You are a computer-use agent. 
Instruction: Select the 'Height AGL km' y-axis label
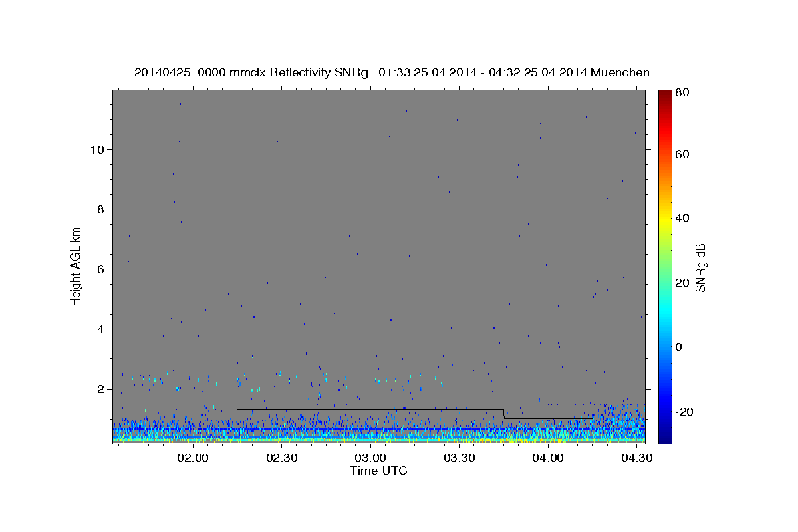coord(76,266)
